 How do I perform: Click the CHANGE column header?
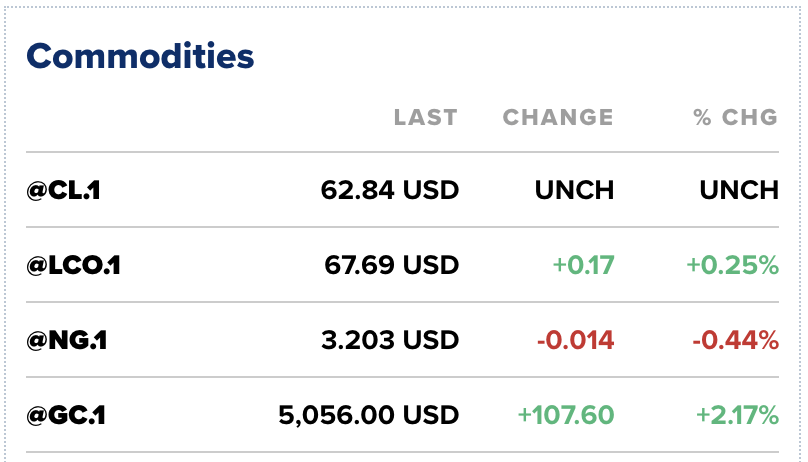558,117
